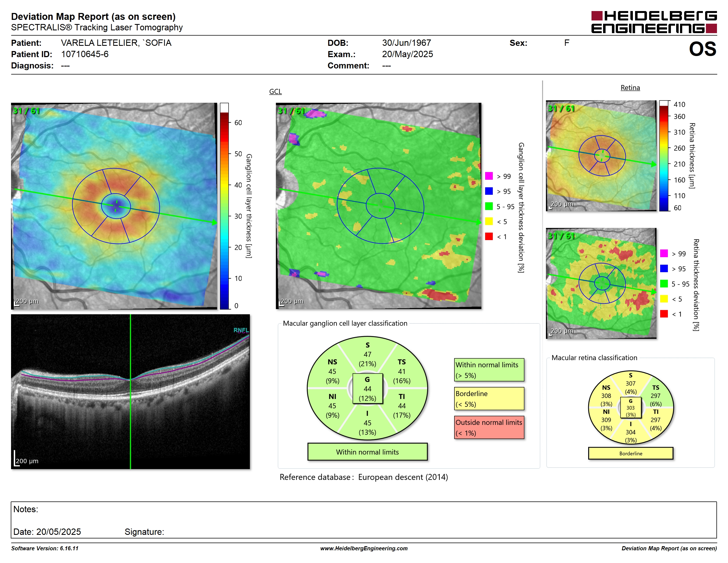The image size is (728, 563).
Task: Click 'SPECTRALIS® Tracking Laser Tomography' subtitle
Action: point(97,27)
